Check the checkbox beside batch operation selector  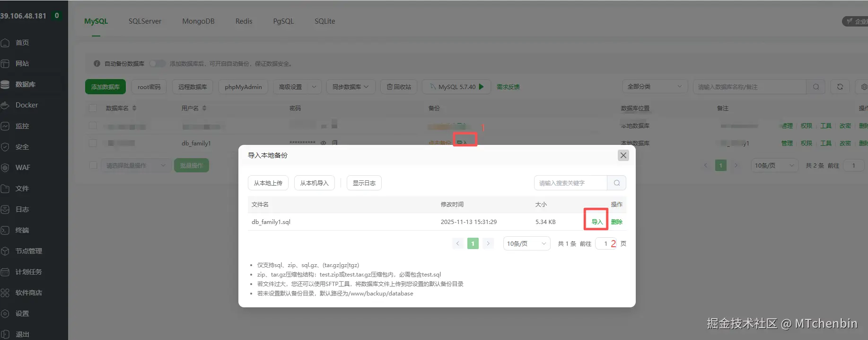click(93, 165)
